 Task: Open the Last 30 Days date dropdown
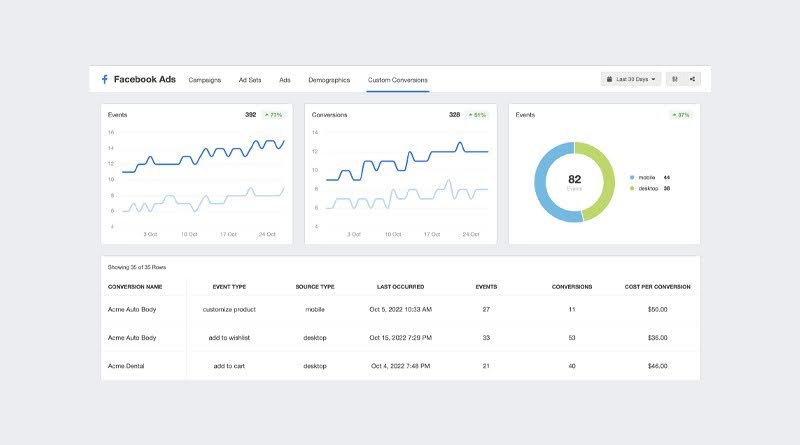tap(631, 79)
